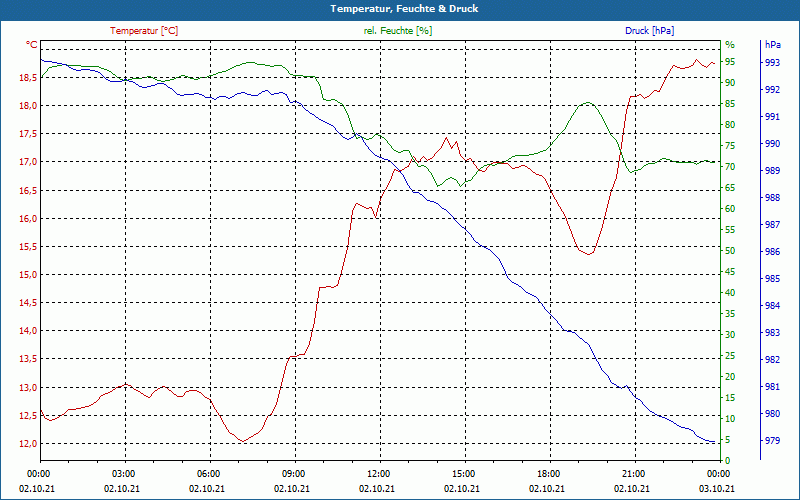Click blue pressure axis value 979

tap(772, 441)
